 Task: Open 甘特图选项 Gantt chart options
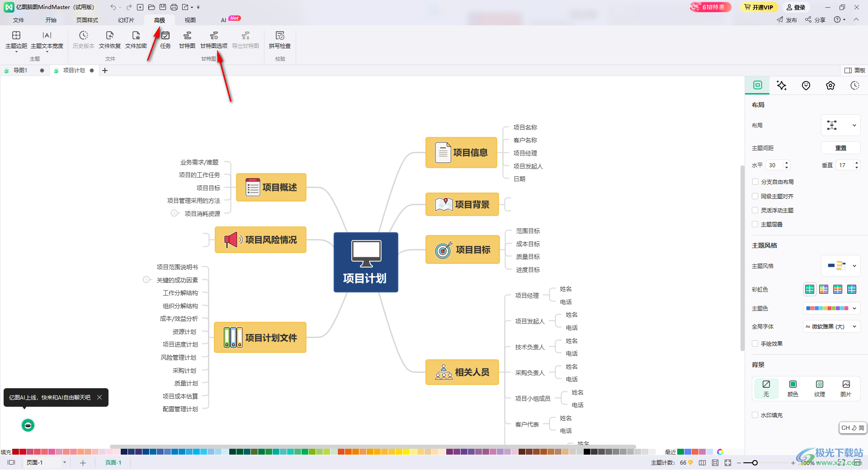pyautogui.click(x=214, y=40)
